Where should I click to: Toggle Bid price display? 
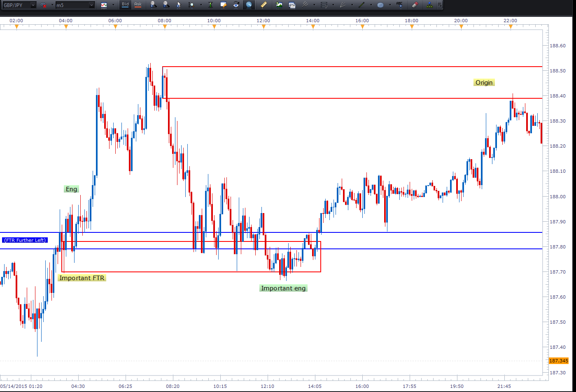[125, 5]
